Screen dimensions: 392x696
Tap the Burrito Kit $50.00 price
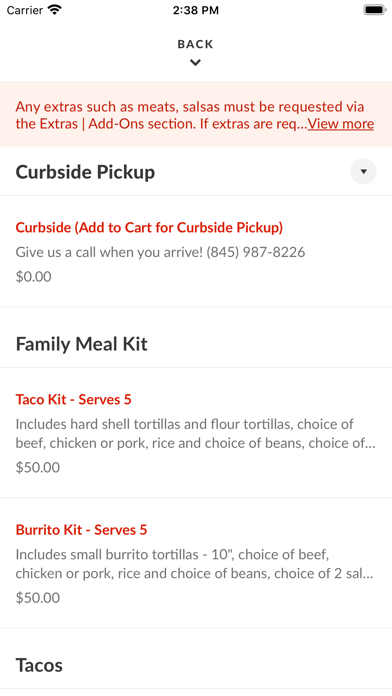tap(38, 598)
